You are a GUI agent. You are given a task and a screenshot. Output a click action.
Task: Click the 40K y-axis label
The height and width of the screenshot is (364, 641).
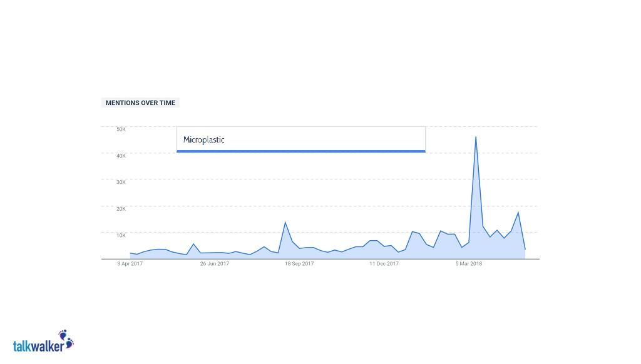click(121, 156)
